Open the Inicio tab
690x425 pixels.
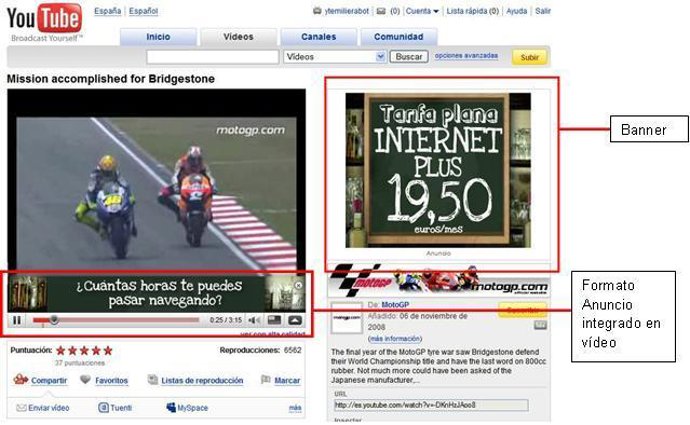[158, 37]
